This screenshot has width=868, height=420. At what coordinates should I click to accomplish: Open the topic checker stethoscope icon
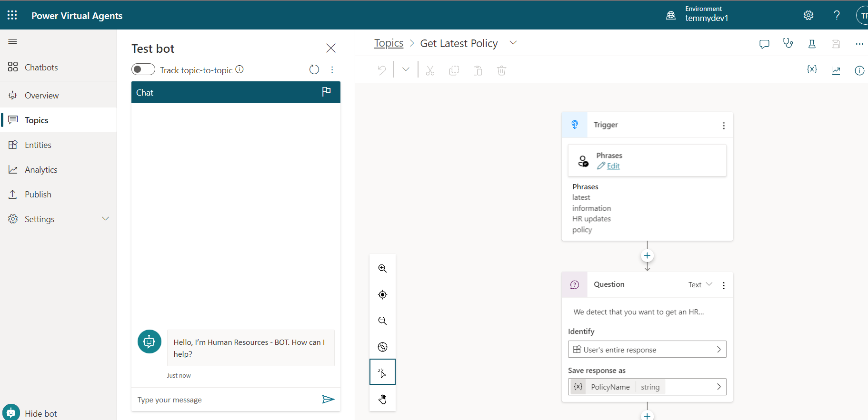pos(788,44)
